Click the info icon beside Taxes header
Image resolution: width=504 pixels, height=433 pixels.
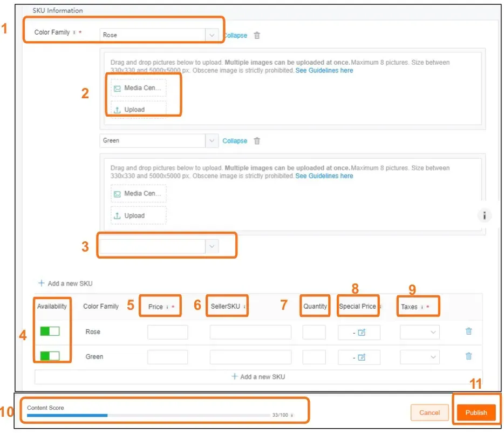[x=422, y=307]
